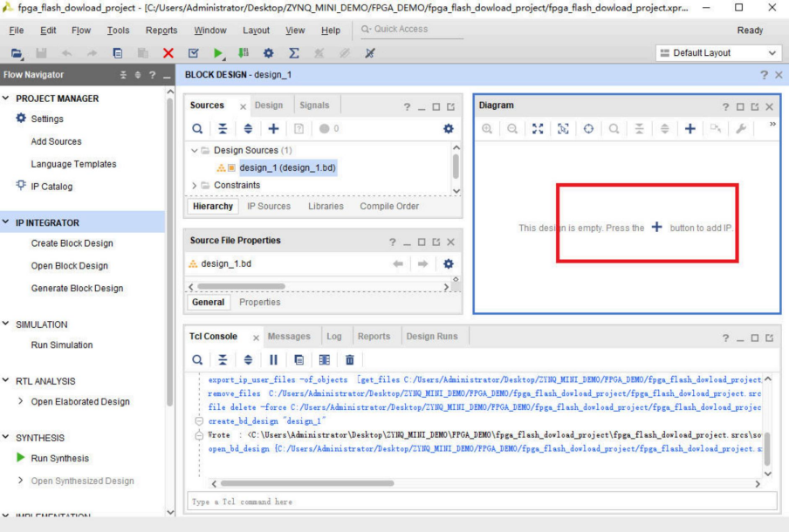Expand the Open Elaborated Design item
Screen dimensions: 789x532
21,401
